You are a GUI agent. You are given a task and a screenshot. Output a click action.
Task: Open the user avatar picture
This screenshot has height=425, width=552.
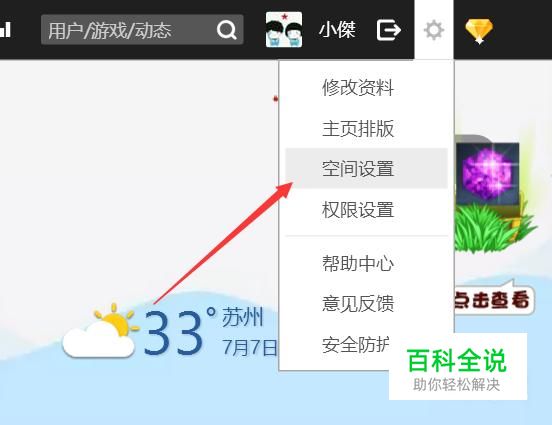click(x=284, y=30)
